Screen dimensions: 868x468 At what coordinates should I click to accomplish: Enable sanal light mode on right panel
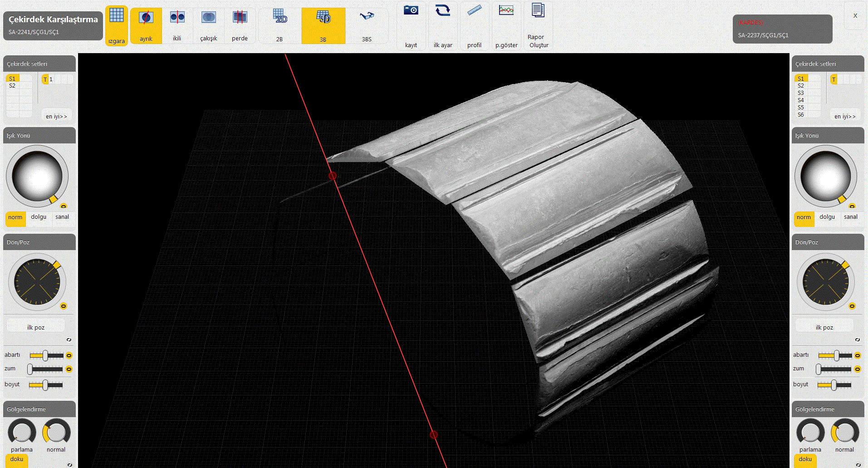tap(850, 217)
